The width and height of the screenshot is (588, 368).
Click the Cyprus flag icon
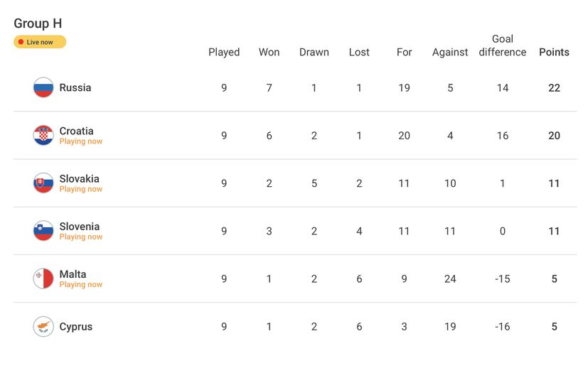(43, 327)
